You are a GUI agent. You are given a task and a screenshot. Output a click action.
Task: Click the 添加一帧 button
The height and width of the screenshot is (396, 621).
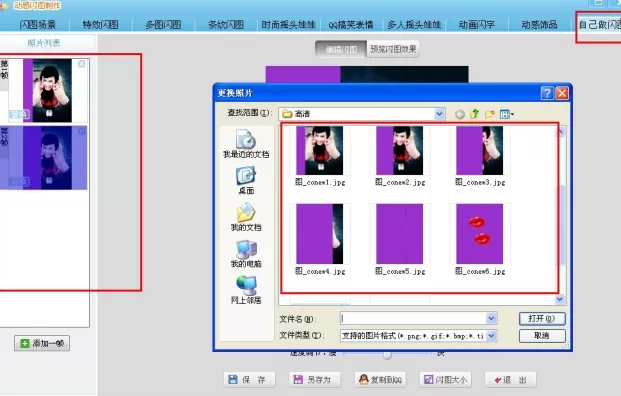(42, 343)
